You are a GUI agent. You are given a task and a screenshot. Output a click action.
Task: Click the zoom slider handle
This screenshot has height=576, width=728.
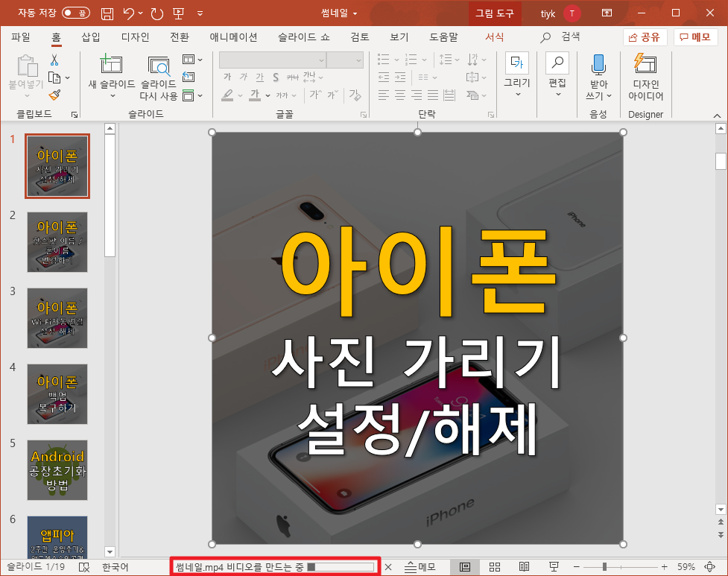[604, 567]
